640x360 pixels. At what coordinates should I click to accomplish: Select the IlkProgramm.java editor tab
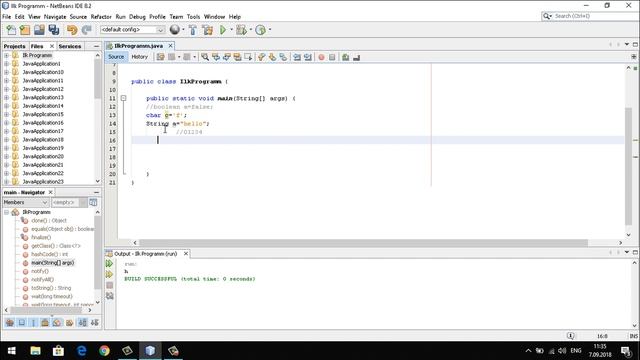pyautogui.click(x=138, y=46)
